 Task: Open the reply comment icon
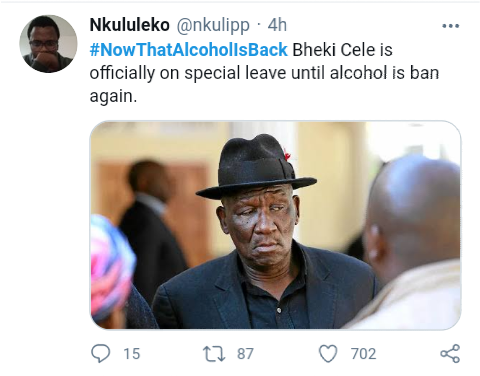point(100,353)
